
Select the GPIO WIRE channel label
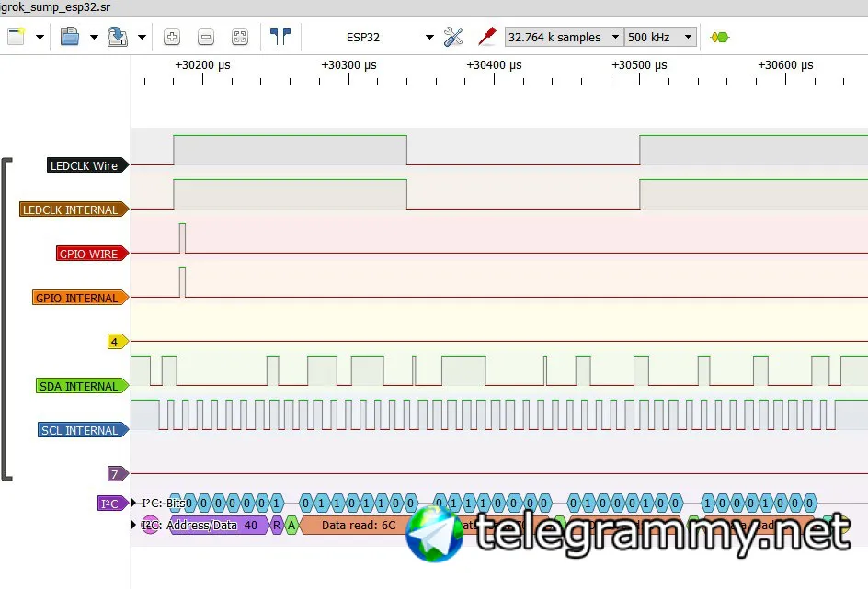tap(92, 254)
